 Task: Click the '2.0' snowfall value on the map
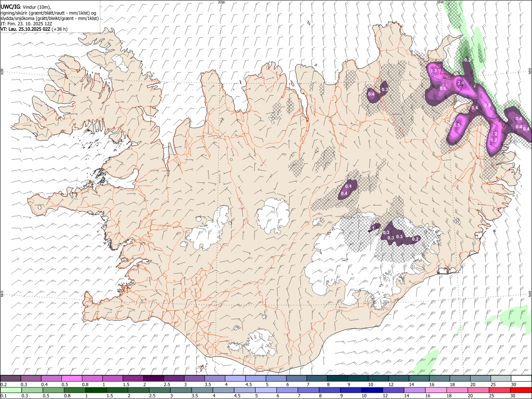(x=461, y=83)
